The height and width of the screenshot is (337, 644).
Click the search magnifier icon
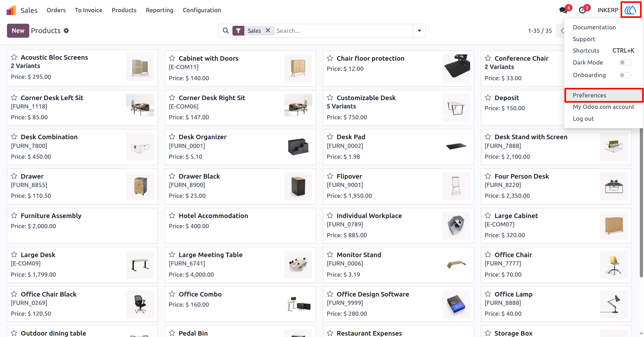(226, 31)
